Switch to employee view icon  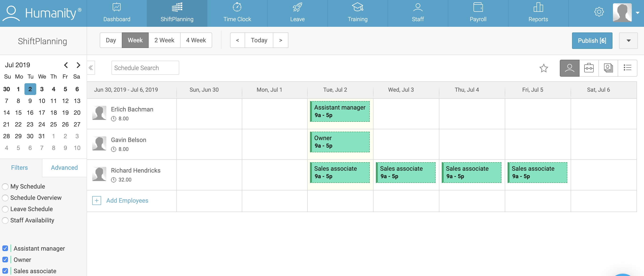(569, 68)
